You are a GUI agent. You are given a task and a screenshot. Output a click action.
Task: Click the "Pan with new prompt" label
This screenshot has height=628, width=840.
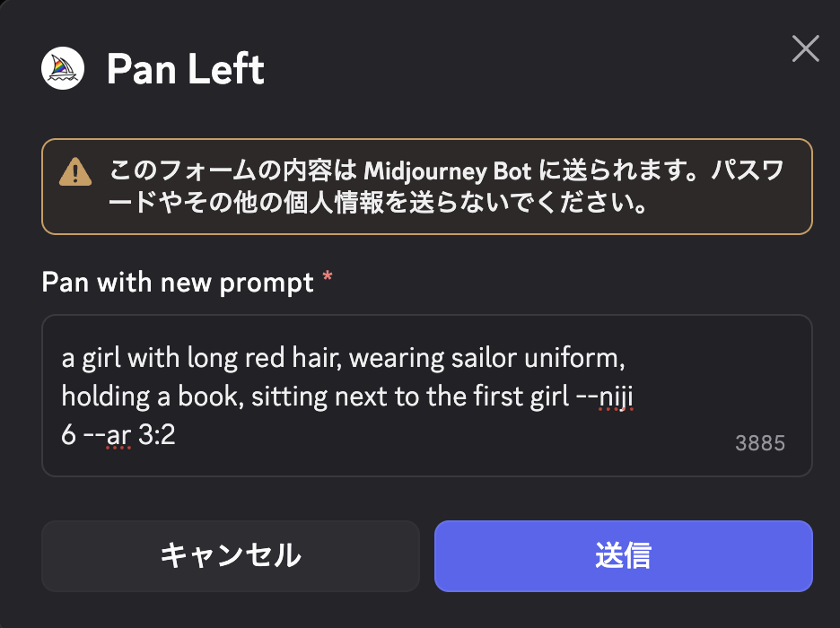178,283
